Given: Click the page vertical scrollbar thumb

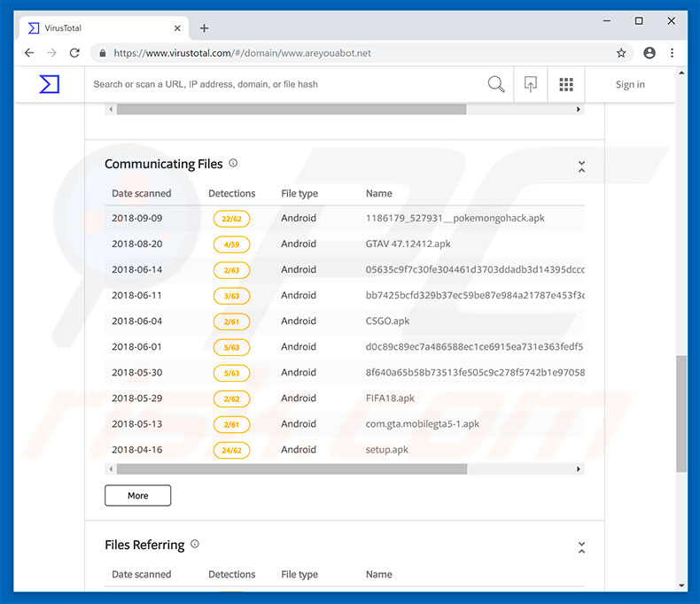Looking at the screenshot, I should (x=681, y=414).
